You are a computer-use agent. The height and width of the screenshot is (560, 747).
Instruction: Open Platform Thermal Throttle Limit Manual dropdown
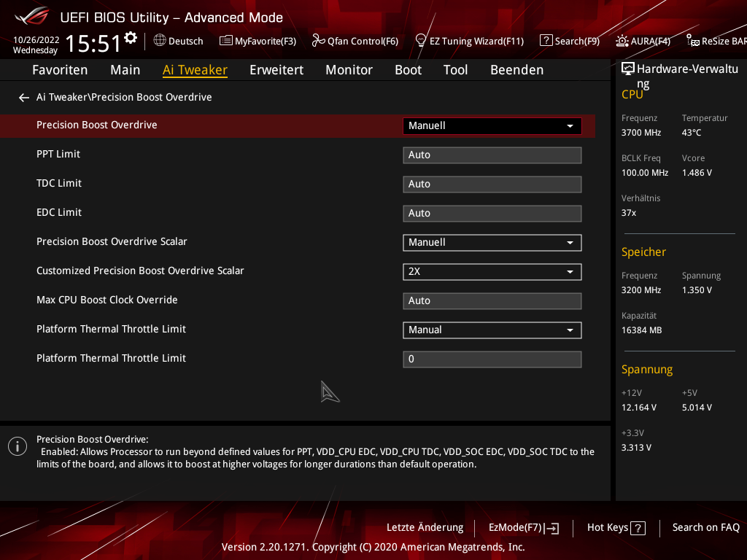(492, 330)
